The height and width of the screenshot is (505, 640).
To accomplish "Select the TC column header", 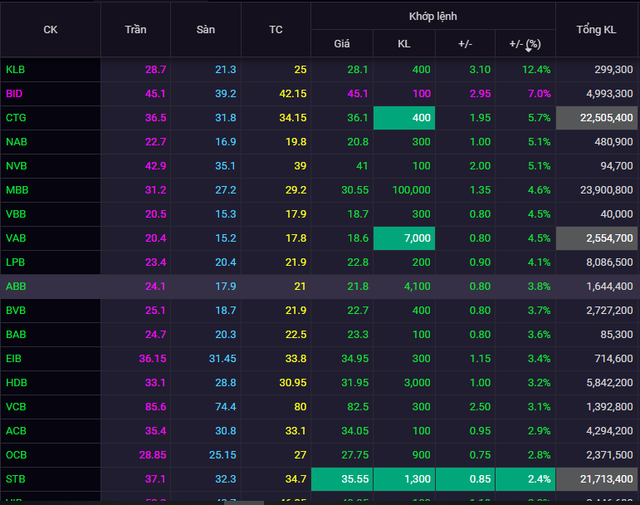I will [x=275, y=29].
